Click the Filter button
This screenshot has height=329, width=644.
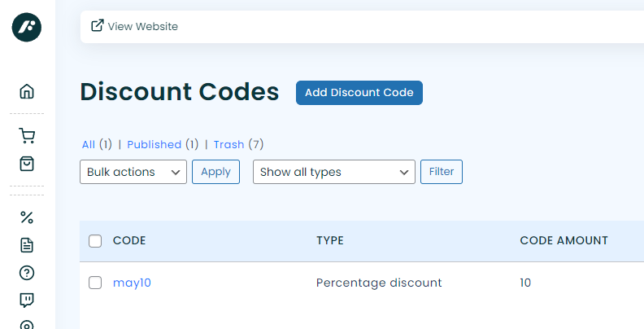click(442, 172)
